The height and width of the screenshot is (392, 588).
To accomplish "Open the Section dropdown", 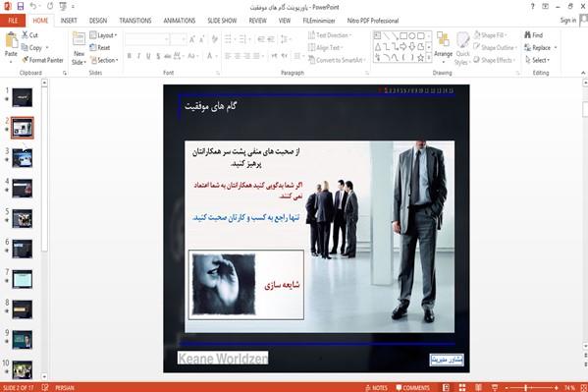I will [104, 60].
